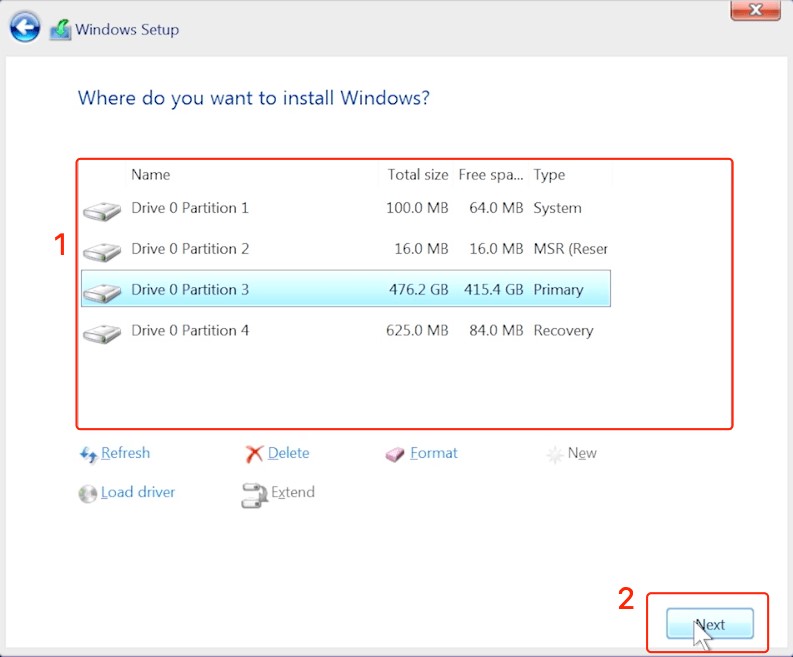Screen dimensions: 793x657
Task: Click the pink eraser Format icon
Action: coord(394,454)
